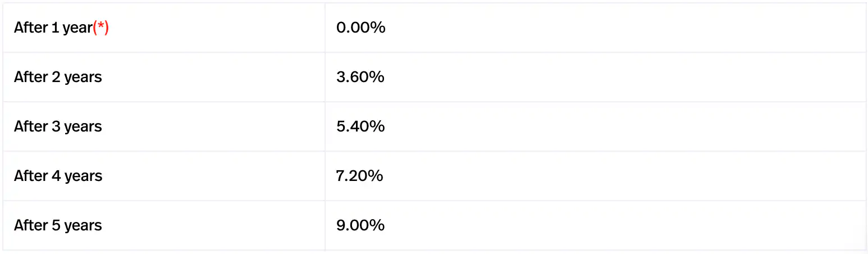
Task: Select the "After 2 years" row label
Action: (x=58, y=77)
